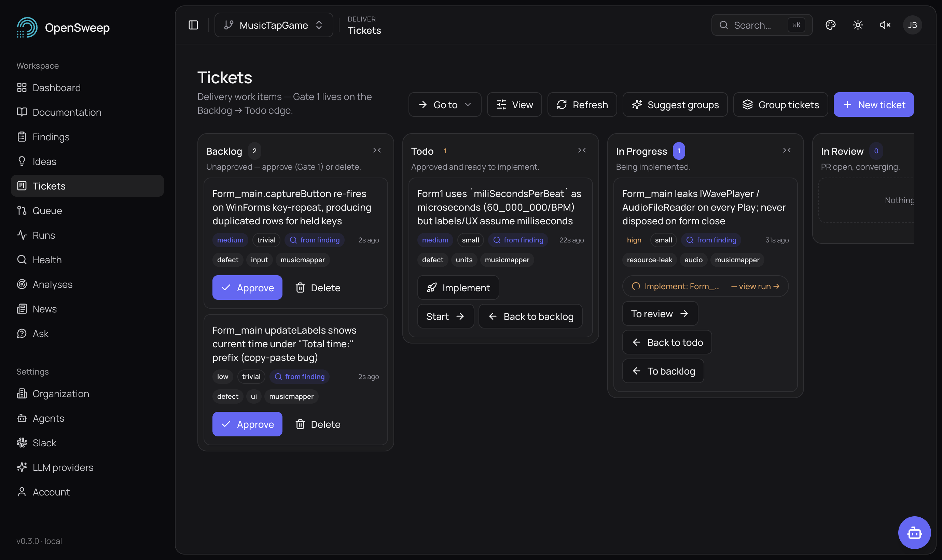Click Start on the Todo ticket
This screenshot has width=942, height=560.
(x=445, y=316)
